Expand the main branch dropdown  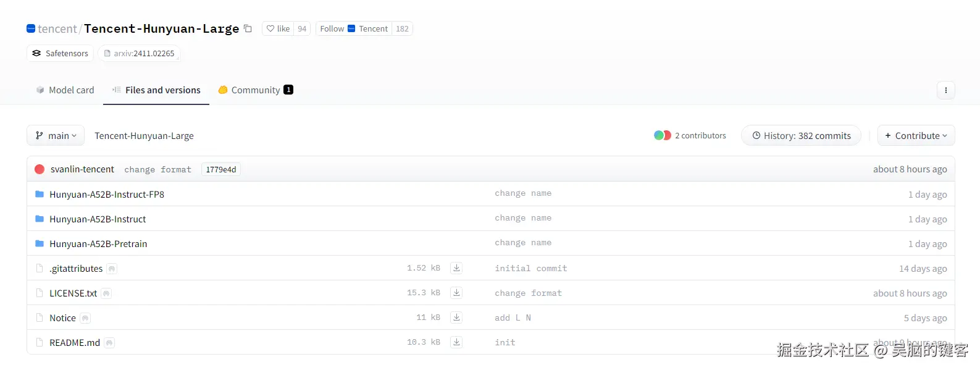pos(56,135)
